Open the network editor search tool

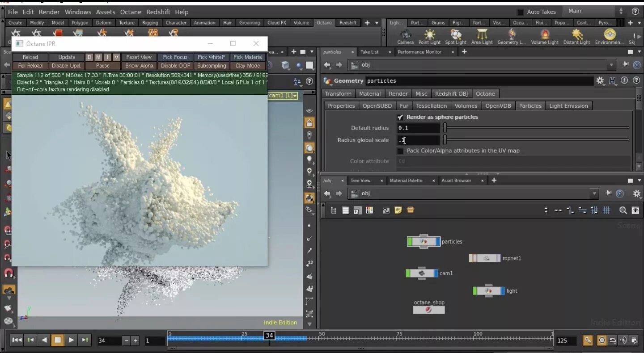coord(623,210)
